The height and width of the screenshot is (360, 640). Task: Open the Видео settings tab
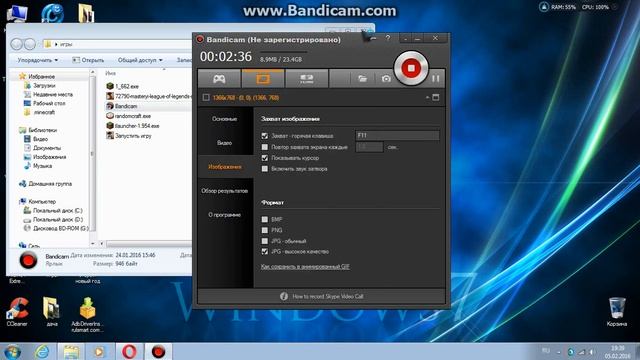tap(224, 143)
